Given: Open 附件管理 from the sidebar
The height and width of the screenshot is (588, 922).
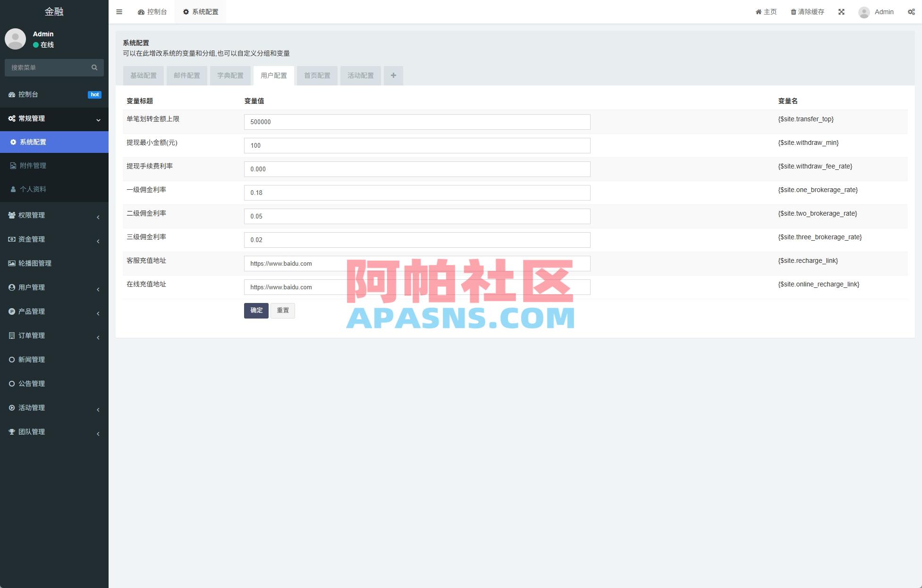Looking at the screenshot, I should 32,166.
